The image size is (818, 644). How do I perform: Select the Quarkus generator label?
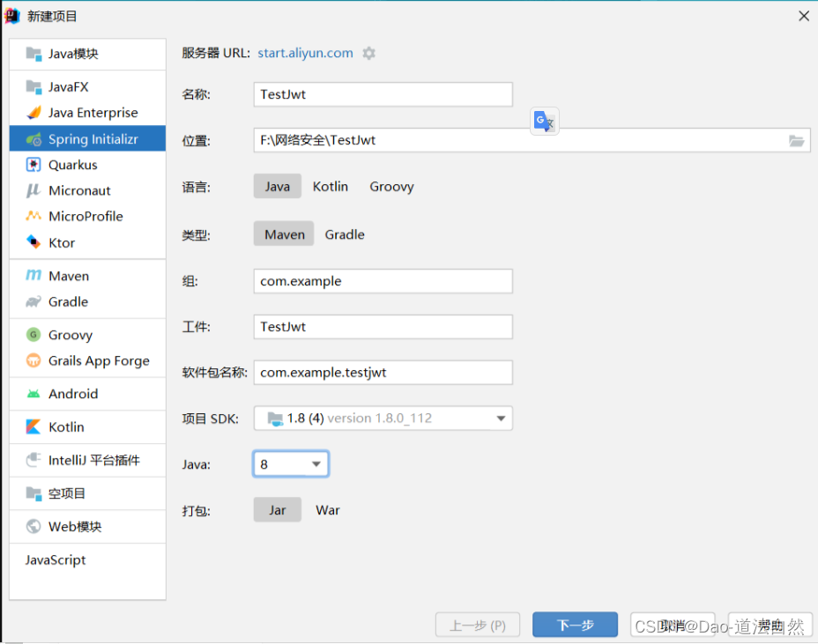click(x=73, y=165)
